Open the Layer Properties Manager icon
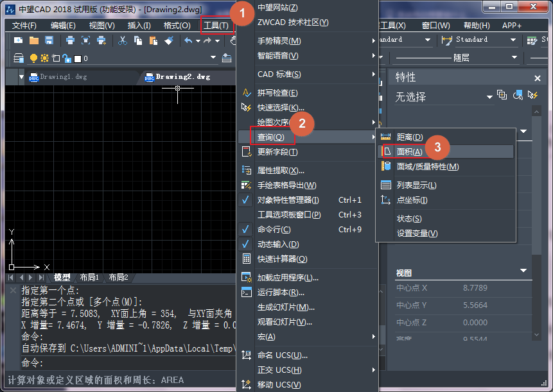This screenshot has width=553, height=392. coord(19,57)
